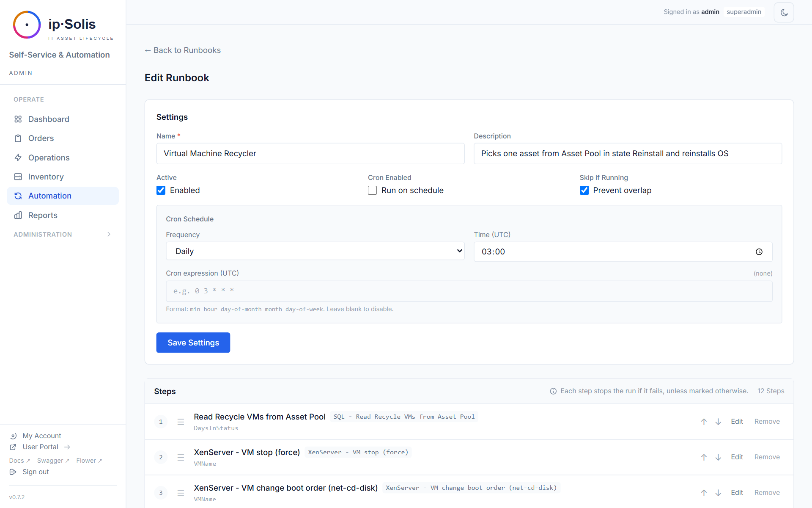Move step 1 Read Recycle VMs up

point(704,422)
